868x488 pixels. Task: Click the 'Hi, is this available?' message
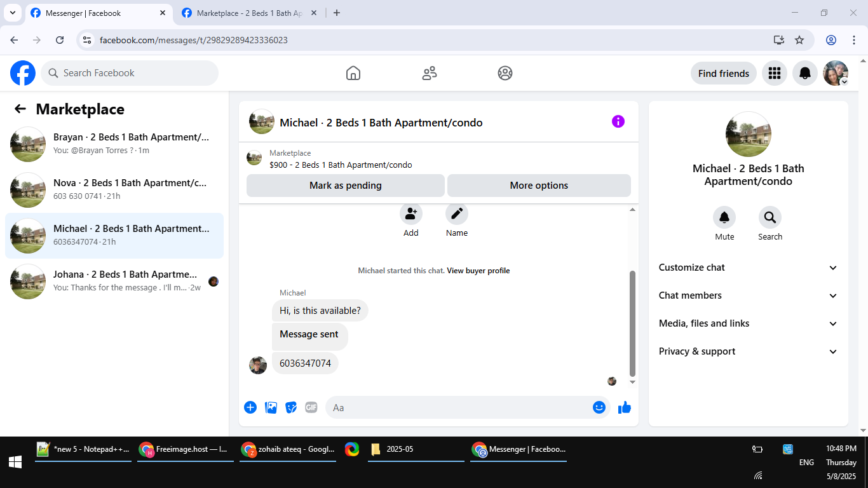(x=320, y=311)
